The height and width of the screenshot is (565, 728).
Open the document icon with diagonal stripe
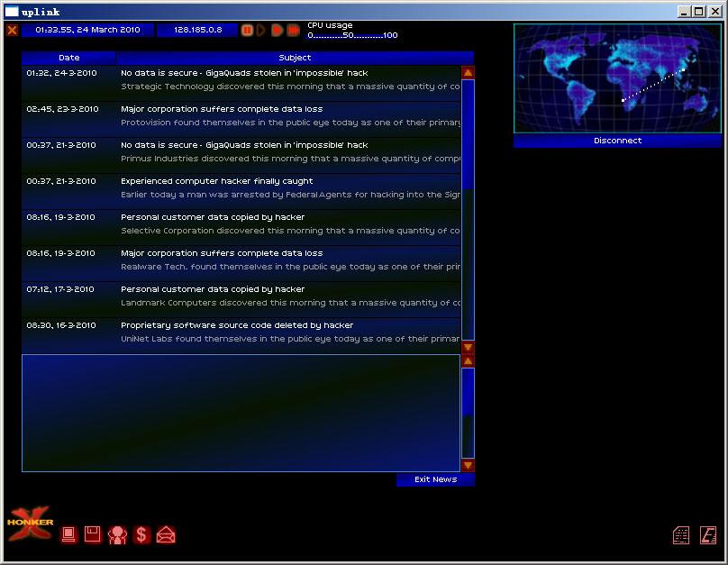point(708,535)
